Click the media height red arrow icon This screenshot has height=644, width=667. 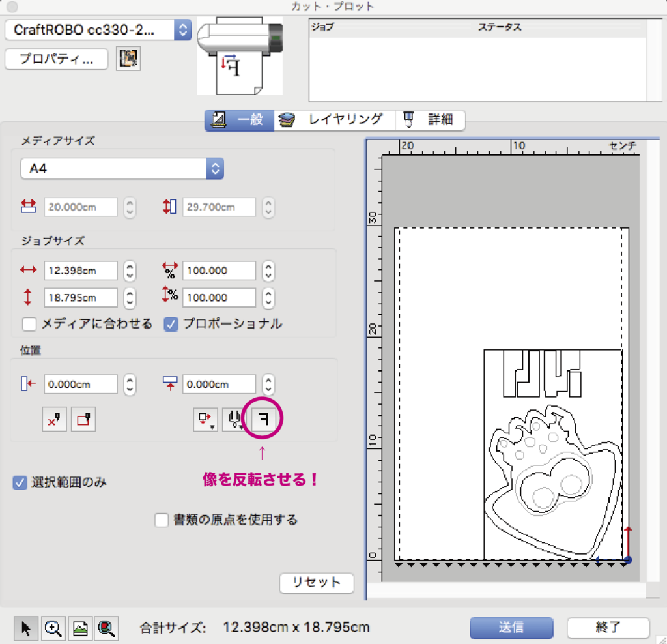click(x=169, y=207)
